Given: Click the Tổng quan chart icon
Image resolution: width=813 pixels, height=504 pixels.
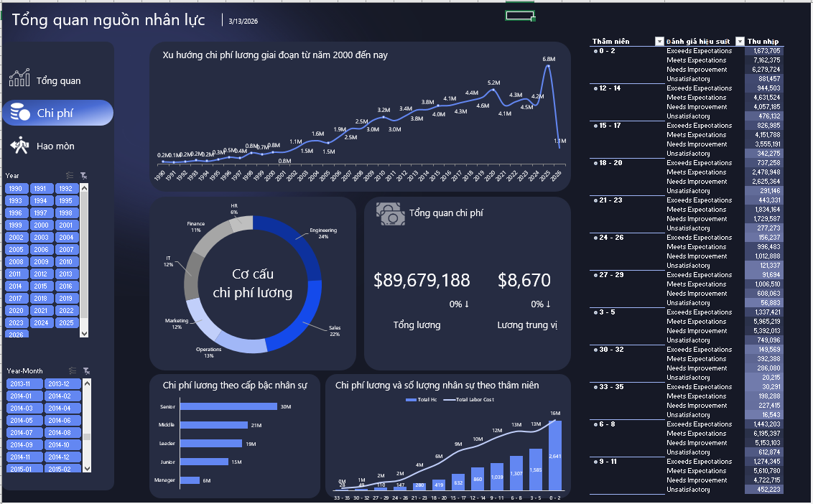Looking at the screenshot, I should [19, 78].
